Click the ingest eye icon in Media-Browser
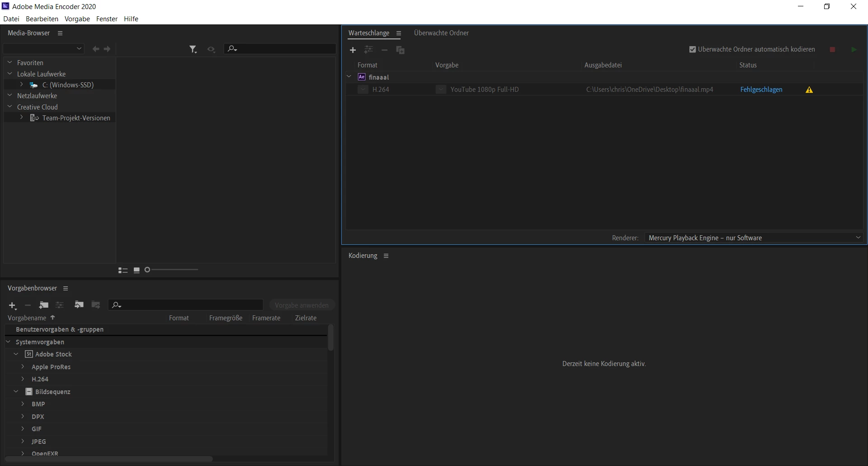 coord(211,49)
